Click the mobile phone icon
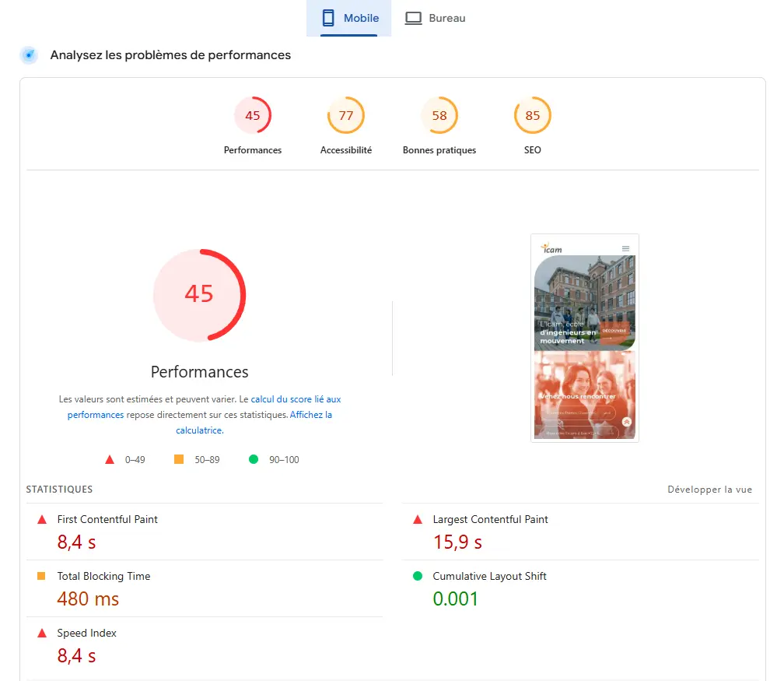The image size is (784, 681). click(328, 18)
